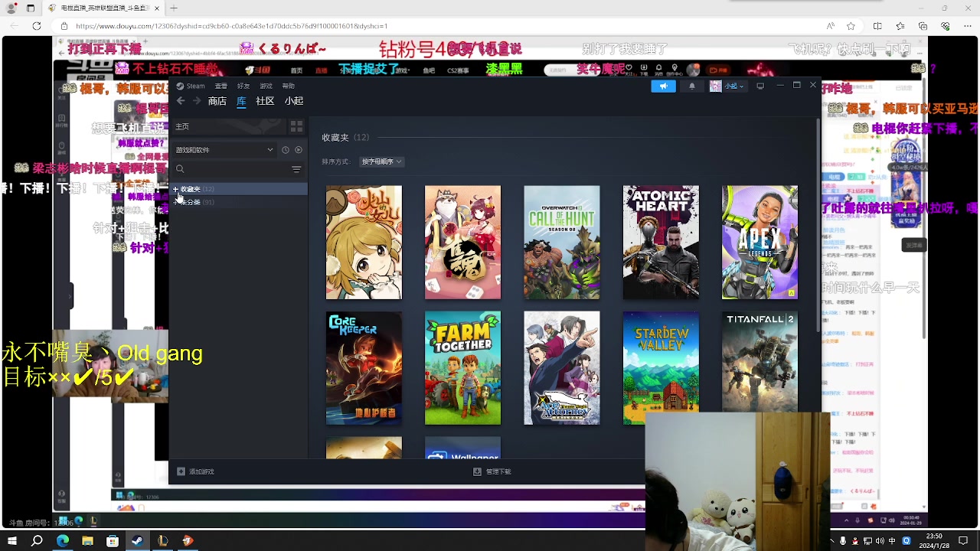Click the ready-to-play filter icon
Image resolution: width=980 pixels, height=551 pixels.
299,150
